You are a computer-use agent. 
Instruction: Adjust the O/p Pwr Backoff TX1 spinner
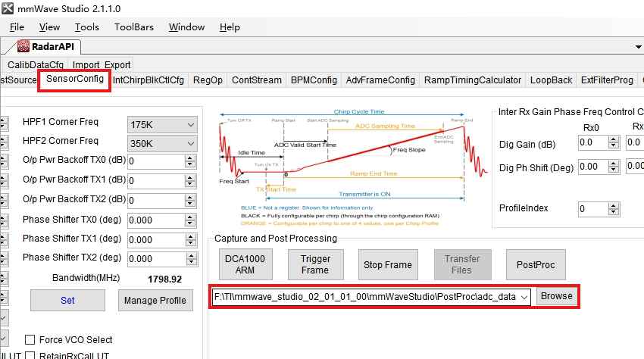click(x=190, y=181)
